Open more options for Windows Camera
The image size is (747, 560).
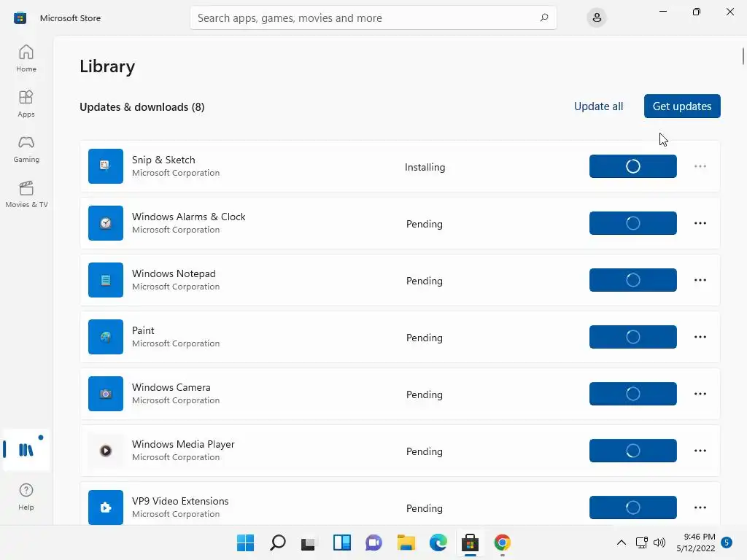click(x=700, y=394)
